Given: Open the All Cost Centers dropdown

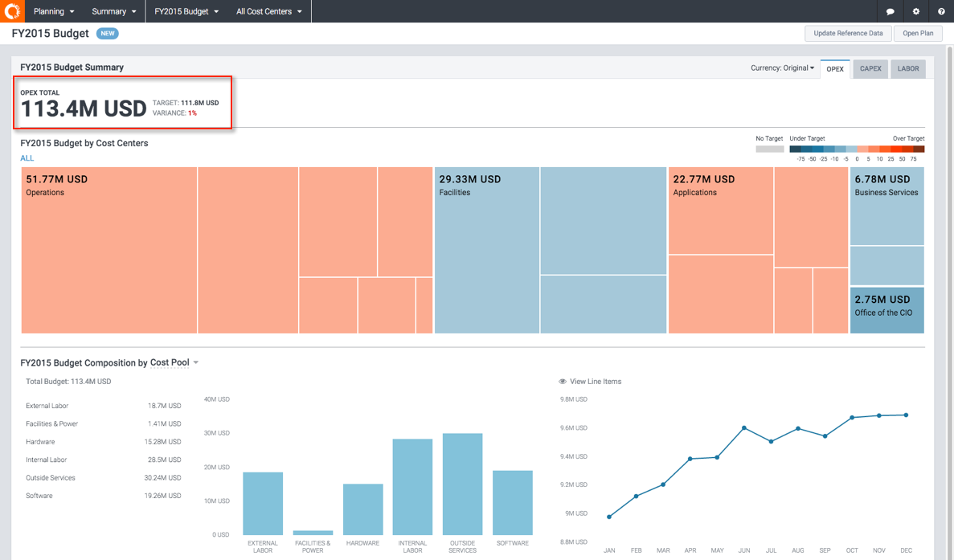Looking at the screenshot, I should pyautogui.click(x=269, y=11).
